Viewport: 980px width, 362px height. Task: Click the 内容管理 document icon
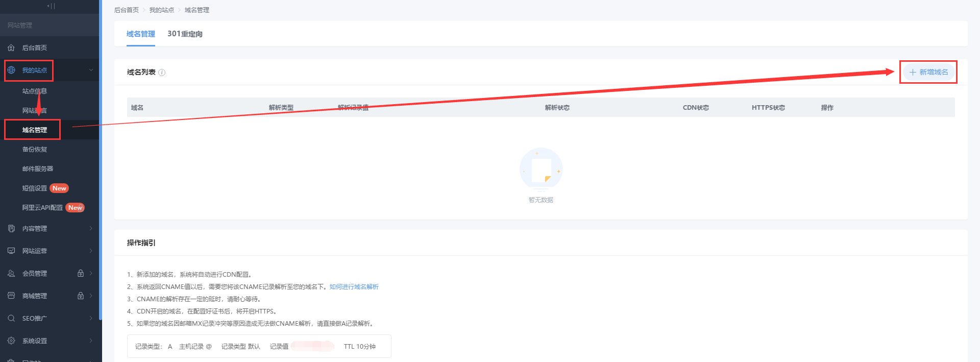[x=11, y=228]
